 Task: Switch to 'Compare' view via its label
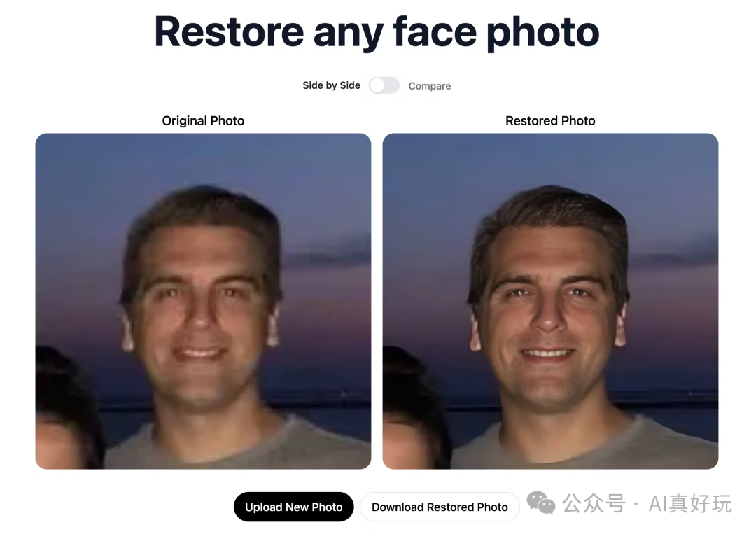tap(430, 86)
